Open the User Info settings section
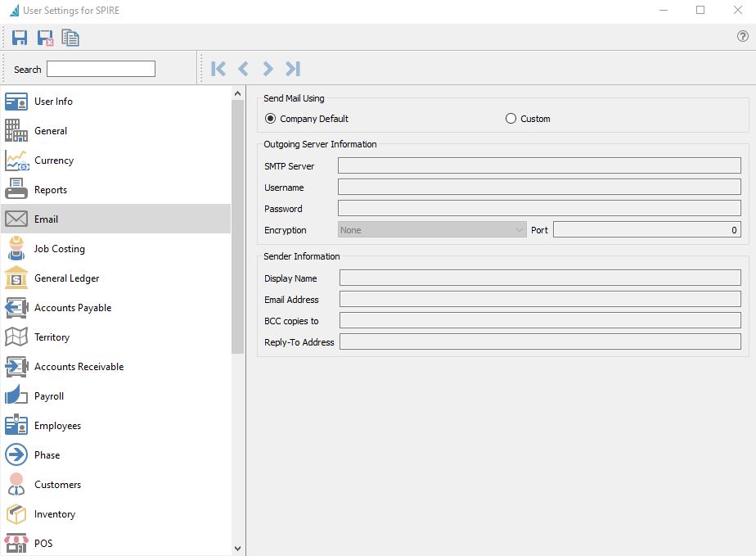Viewport: 756px width, 556px height. click(53, 102)
